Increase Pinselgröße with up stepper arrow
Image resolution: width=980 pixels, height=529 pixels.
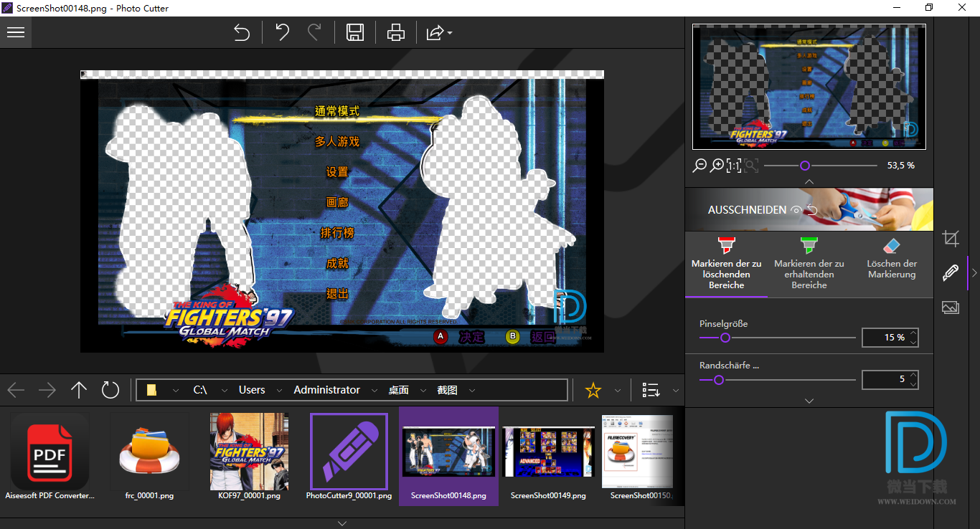pyautogui.click(x=913, y=333)
